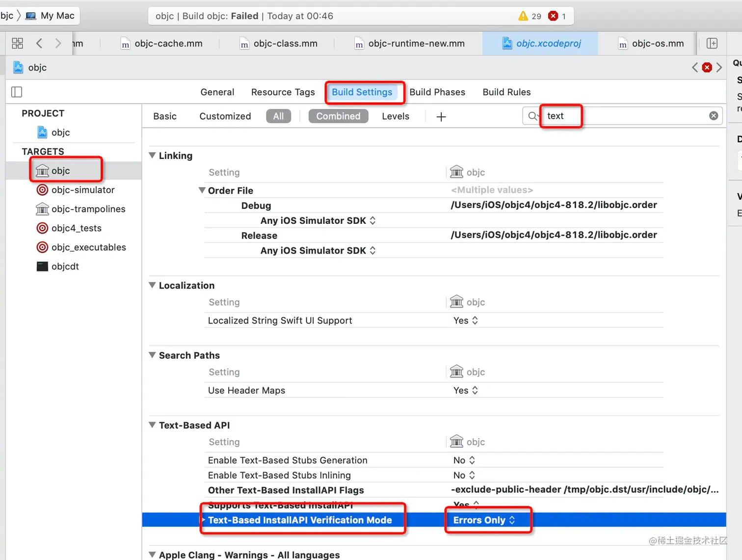Open the Resource Tags tab
742x560 pixels.
[283, 92]
